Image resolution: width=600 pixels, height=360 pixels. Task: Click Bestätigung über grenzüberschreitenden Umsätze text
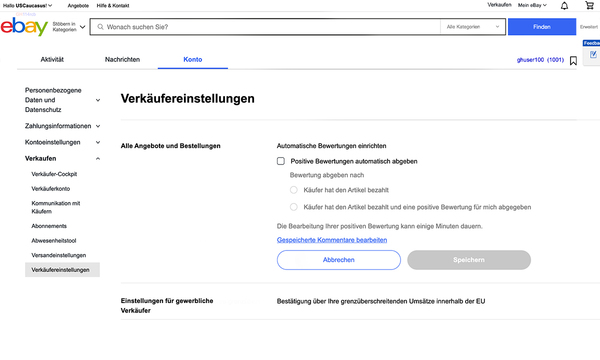[381, 301]
